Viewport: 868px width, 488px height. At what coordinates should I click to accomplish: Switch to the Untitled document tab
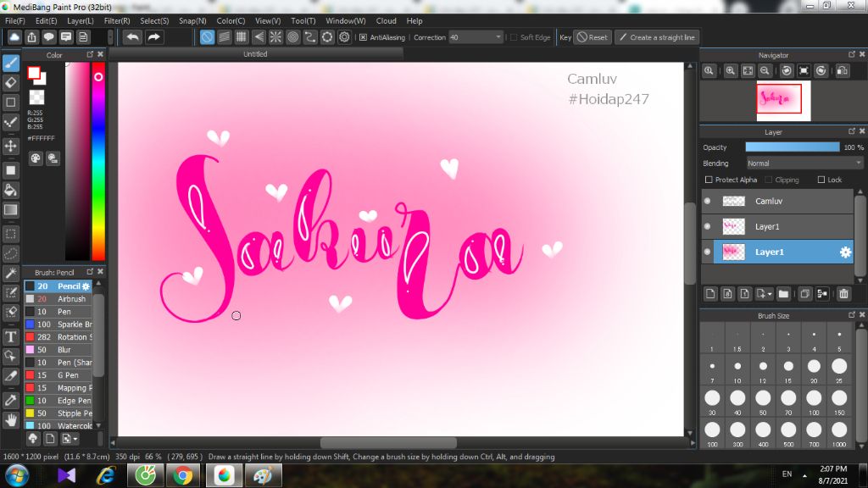(x=255, y=53)
